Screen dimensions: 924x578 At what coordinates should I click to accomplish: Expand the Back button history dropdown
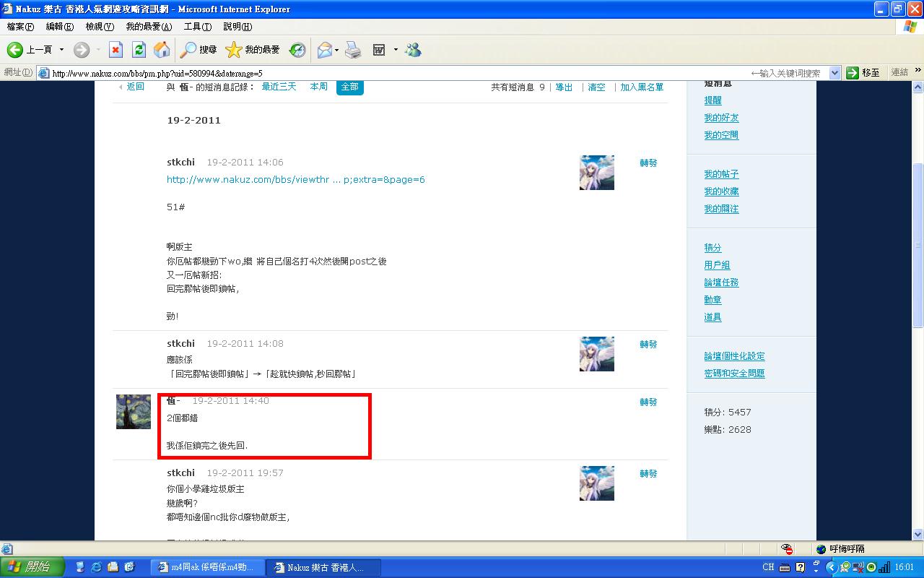pyautogui.click(x=61, y=50)
